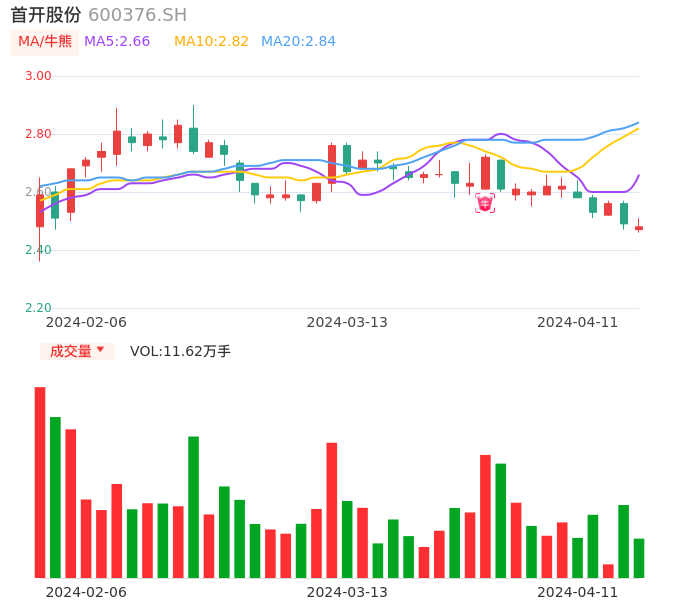Screen dimensions: 686x606
Task: Click the first red candlestick at chart left edge
Action: [40, 210]
